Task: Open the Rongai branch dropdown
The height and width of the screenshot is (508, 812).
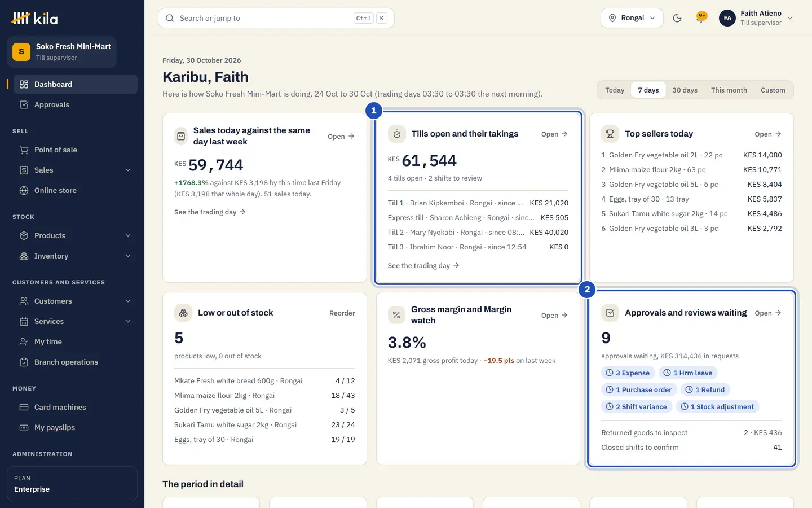Action: [632, 18]
